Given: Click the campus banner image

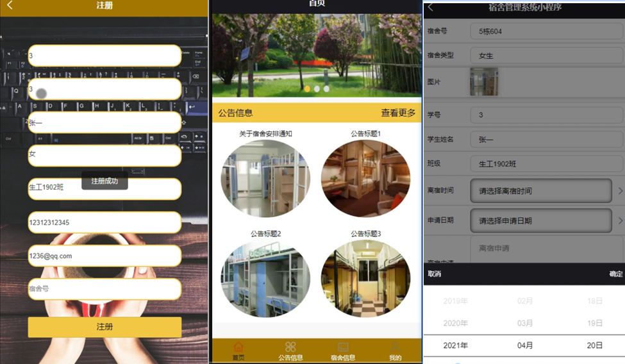Looking at the screenshot, I should 317,55.
